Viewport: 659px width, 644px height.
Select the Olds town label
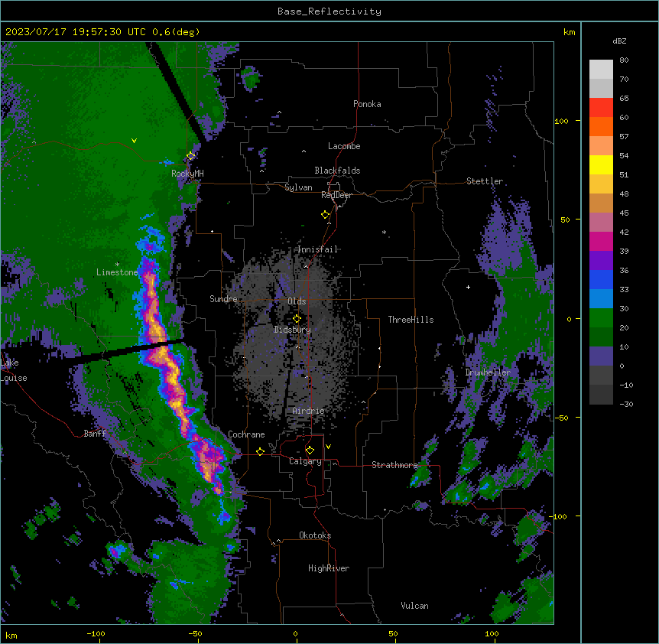297,301
